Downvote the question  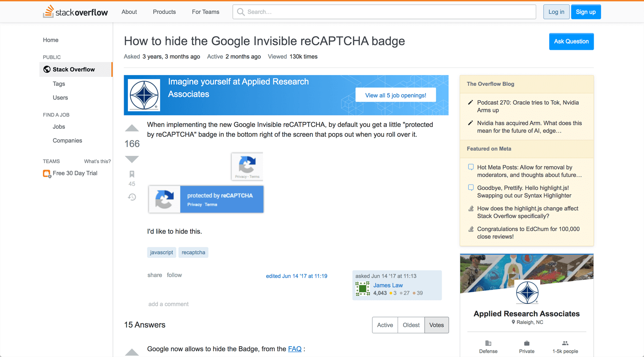pyautogui.click(x=132, y=159)
